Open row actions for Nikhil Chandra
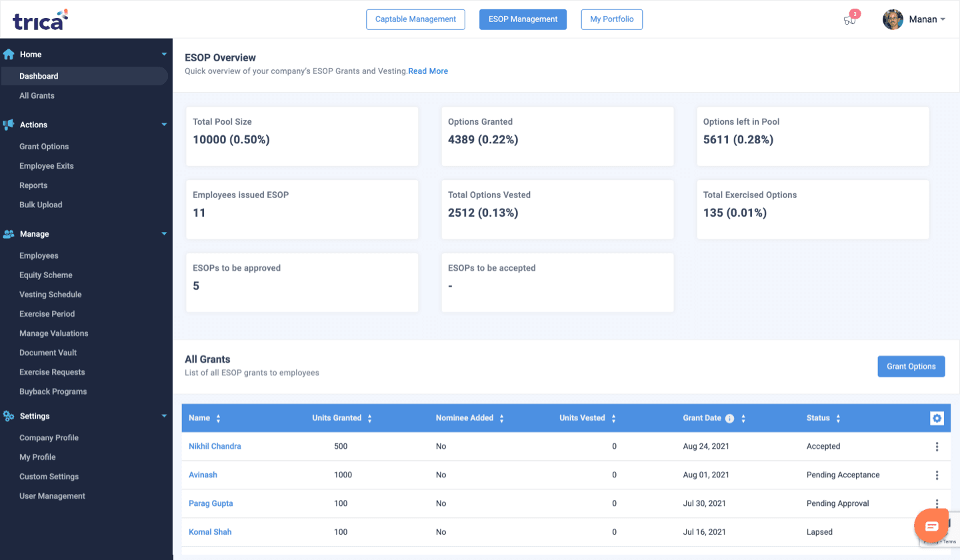 pyautogui.click(x=937, y=447)
